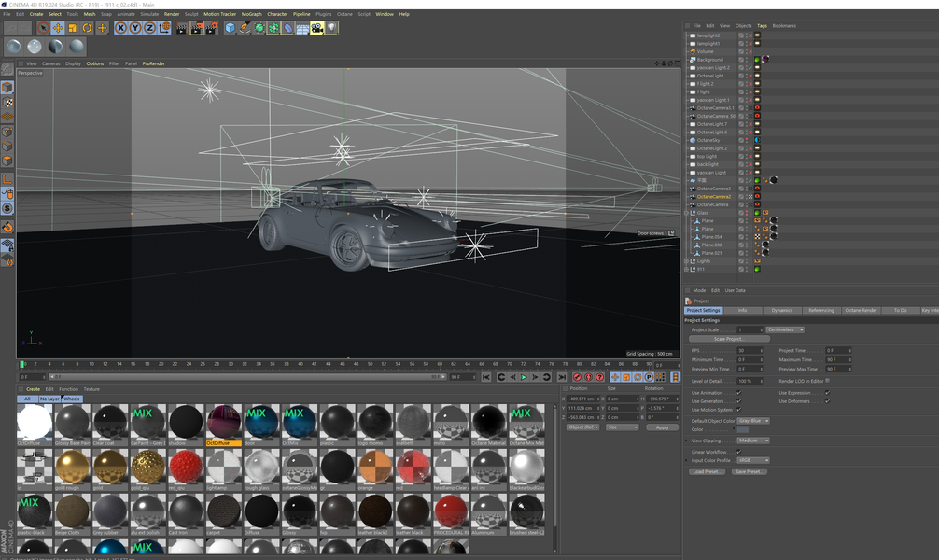Open the Edit Render Settings icon

(x=211, y=28)
